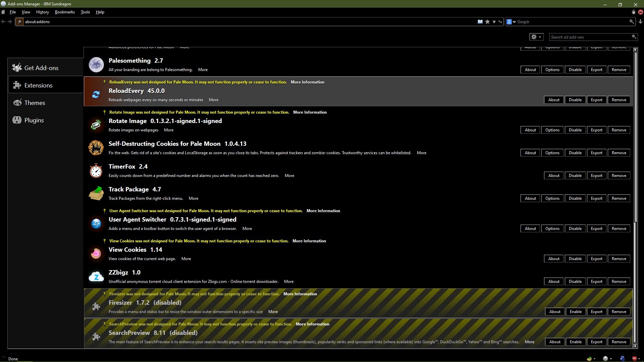Enable the Firesizer extension
644x362 pixels.
[576, 312]
